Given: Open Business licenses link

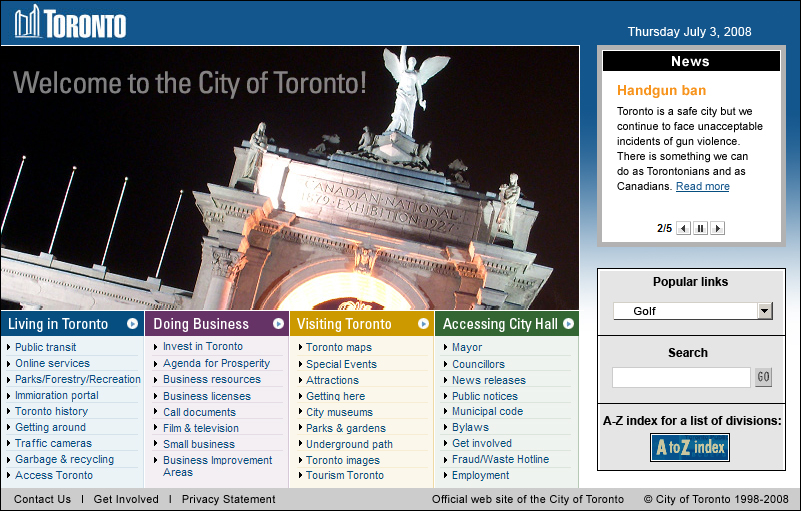Looking at the screenshot, I should point(207,396).
